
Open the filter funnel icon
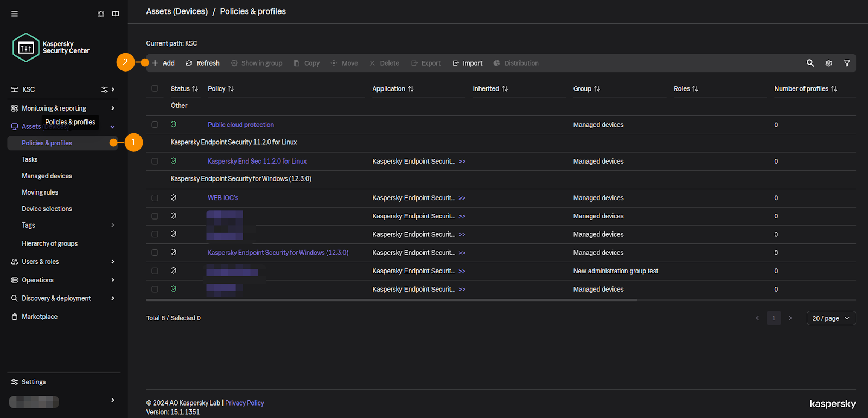click(847, 63)
